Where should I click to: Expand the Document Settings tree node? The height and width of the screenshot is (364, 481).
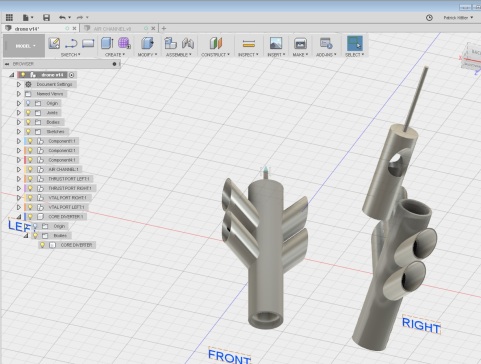(x=19, y=84)
